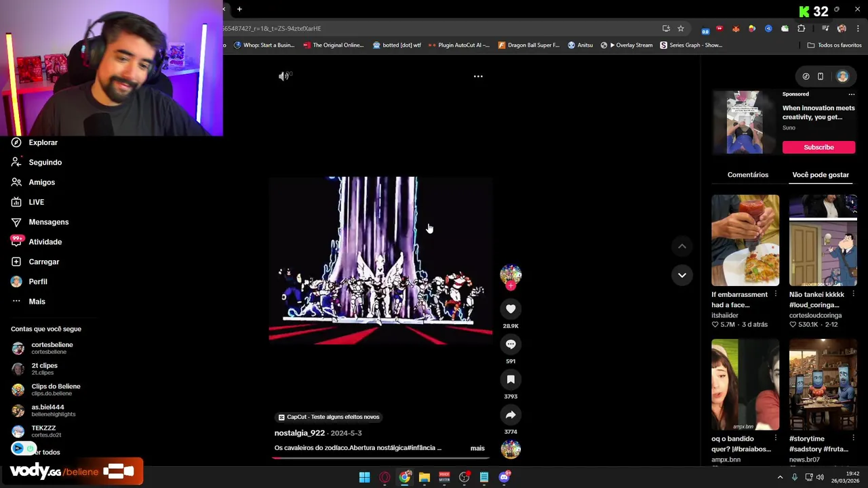This screenshot has width=868, height=488.
Task: Open the TikTok profile avatar in top pill
Action: [x=842, y=77]
